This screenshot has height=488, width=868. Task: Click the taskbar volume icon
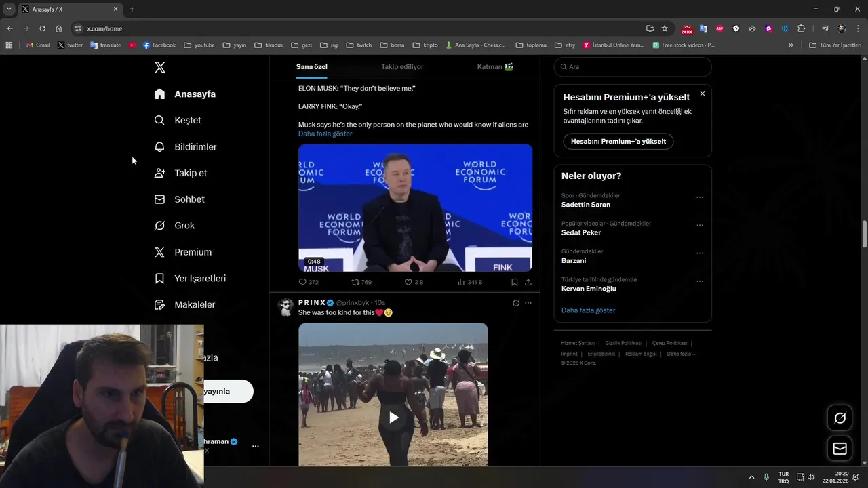click(811, 477)
